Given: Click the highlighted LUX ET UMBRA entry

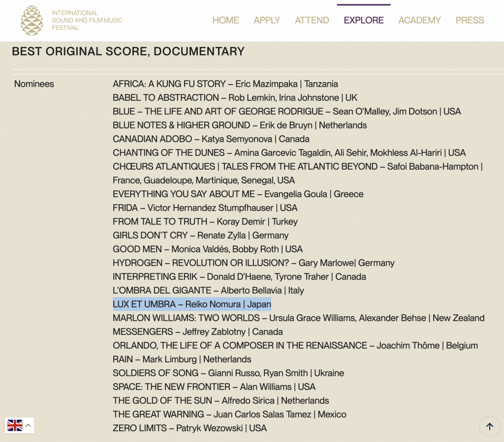Looking at the screenshot, I should pyautogui.click(x=192, y=304).
